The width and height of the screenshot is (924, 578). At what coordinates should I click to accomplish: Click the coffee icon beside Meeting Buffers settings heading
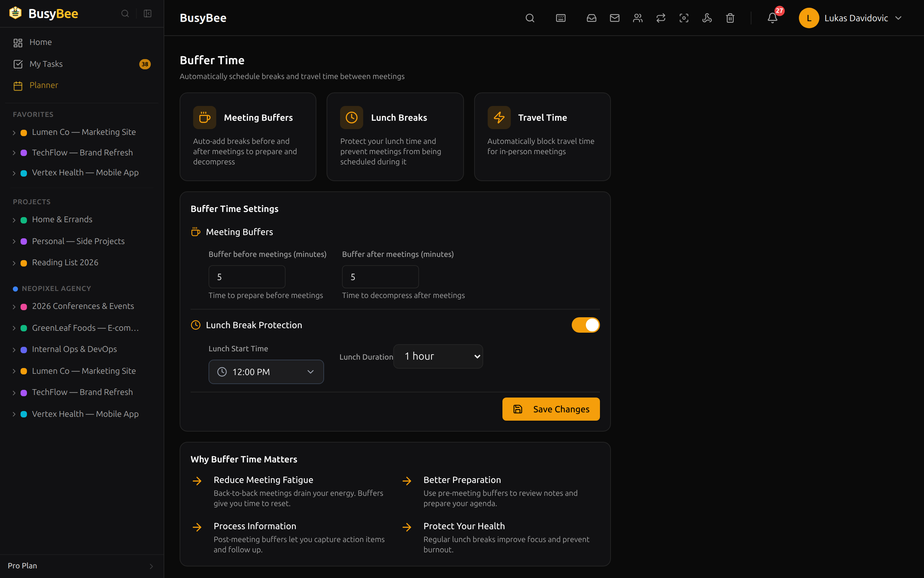[195, 232]
